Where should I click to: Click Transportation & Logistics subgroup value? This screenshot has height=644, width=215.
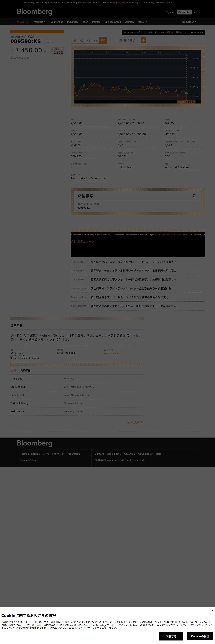[88, 179]
